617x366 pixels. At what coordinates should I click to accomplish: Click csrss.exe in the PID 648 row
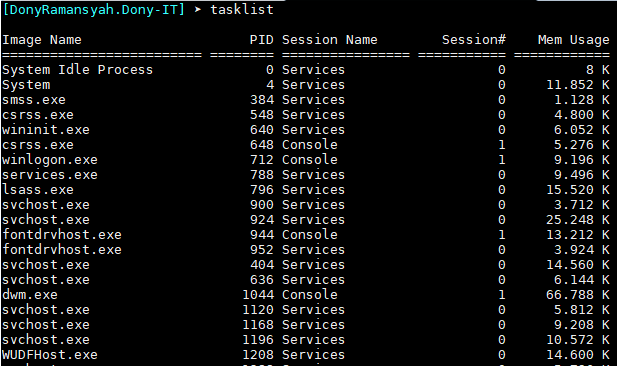[x=38, y=145]
